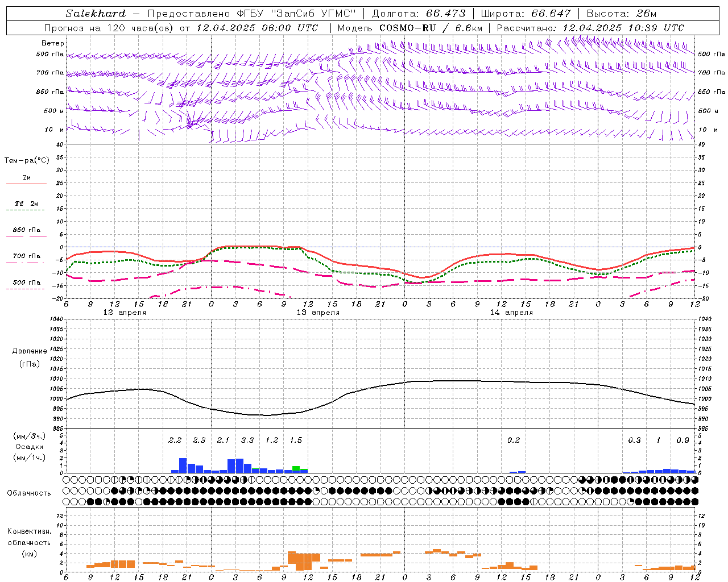Click the 1.2 precipitation total
The image size is (728, 582).
pyautogui.click(x=272, y=440)
